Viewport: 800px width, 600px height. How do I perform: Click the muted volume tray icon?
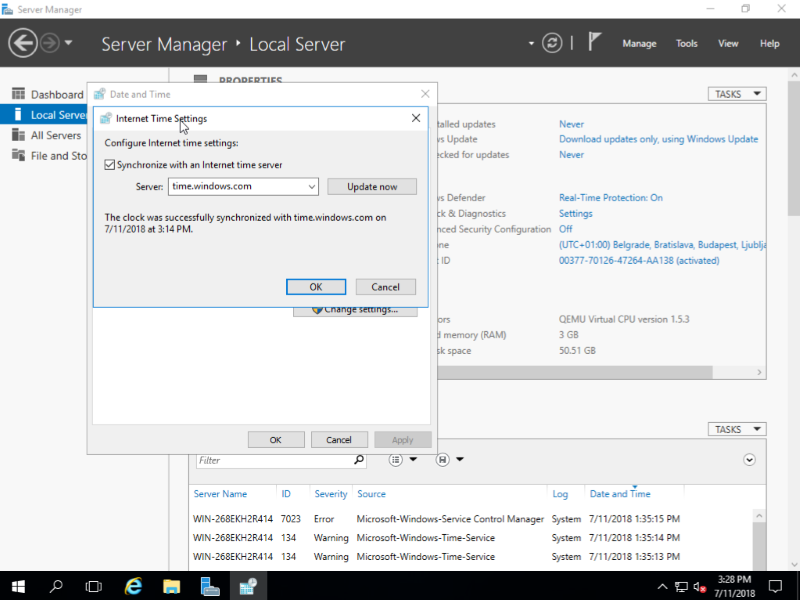699,587
